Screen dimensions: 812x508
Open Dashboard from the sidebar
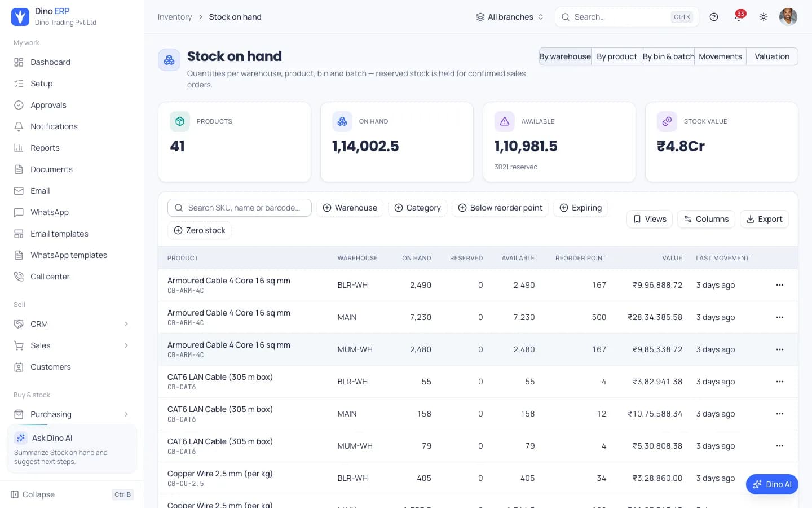tap(72, 62)
